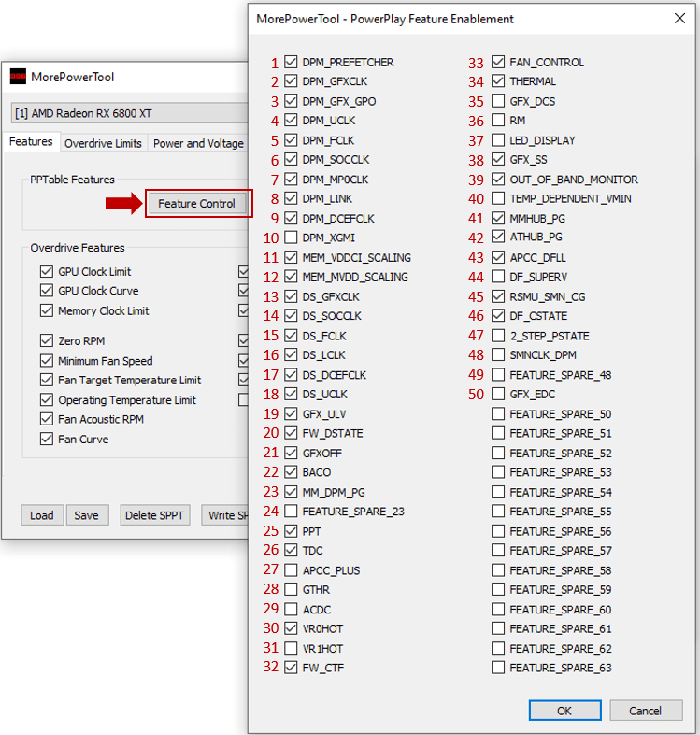The image size is (700, 735).
Task: Enable DPM_XGMI feature
Action: point(291,238)
